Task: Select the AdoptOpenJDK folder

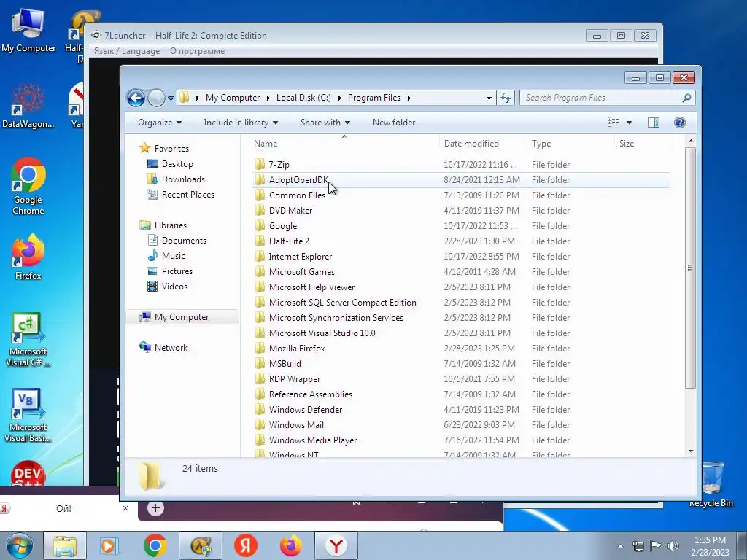Action: [x=461, y=180]
